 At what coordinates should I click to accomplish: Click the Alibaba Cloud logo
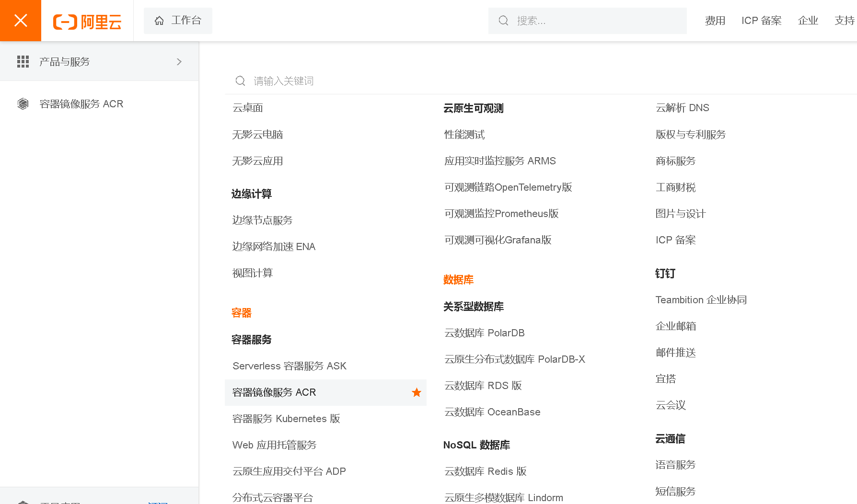(86, 21)
